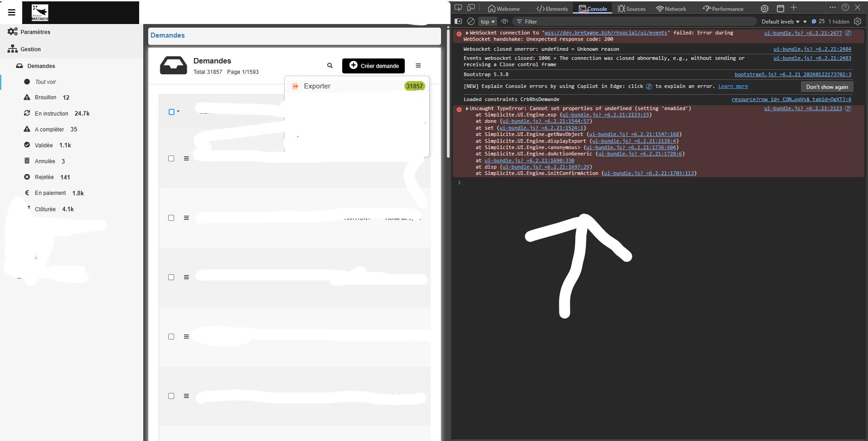Switch to the Network tab
Viewport: 868px width, 441px height.
click(671, 9)
